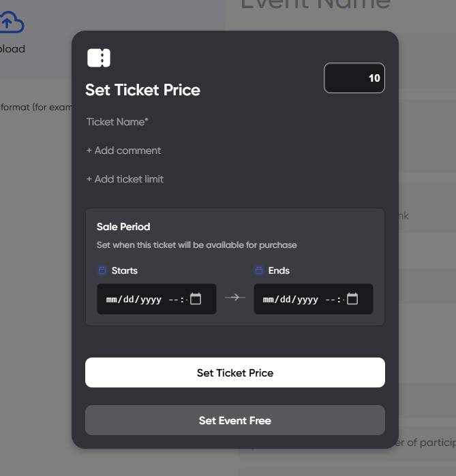Image resolution: width=456 pixels, height=476 pixels.
Task: Click the Event Name heading behind dialog
Action: pyautogui.click(x=315, y=5)
